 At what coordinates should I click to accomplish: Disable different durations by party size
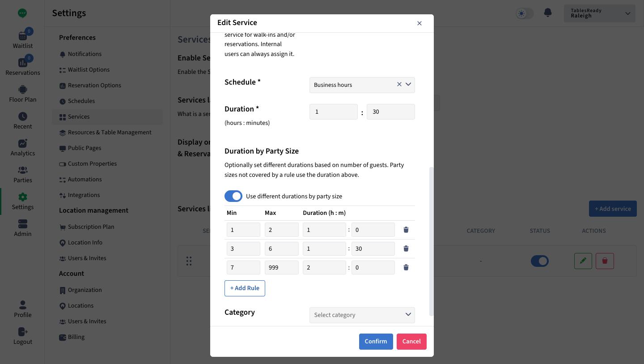[233, 196]
